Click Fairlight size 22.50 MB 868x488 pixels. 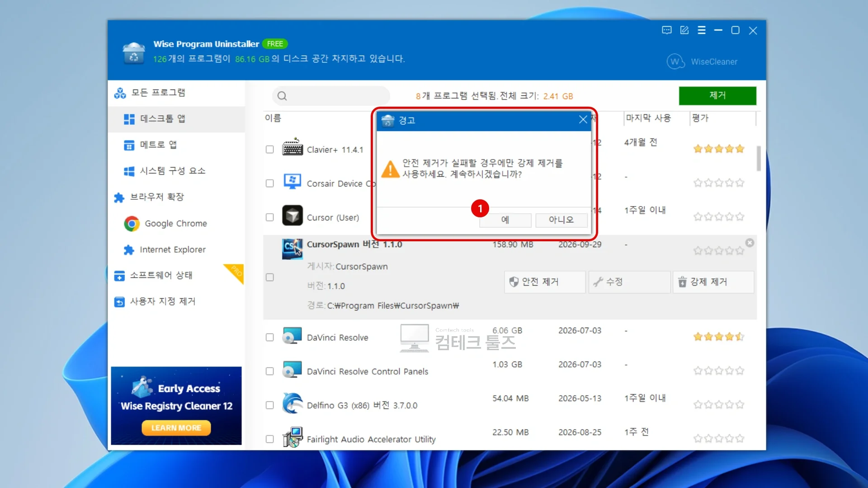coord(510,432)
